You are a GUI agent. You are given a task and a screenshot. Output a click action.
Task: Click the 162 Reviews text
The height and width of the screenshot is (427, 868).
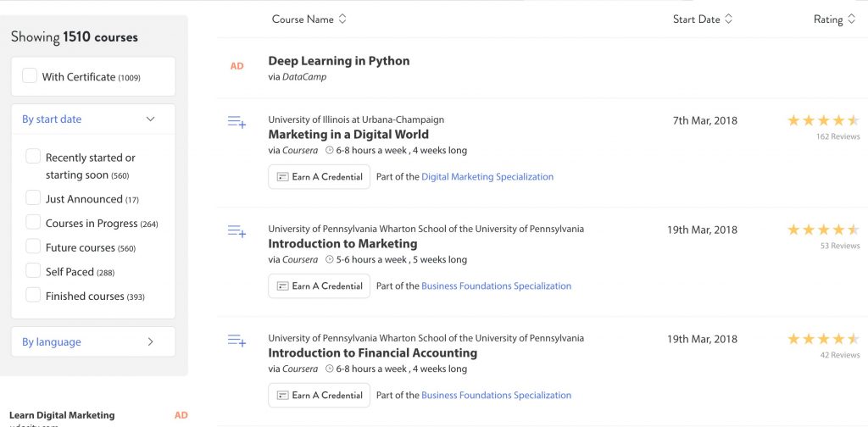click(x=838, y=136)
